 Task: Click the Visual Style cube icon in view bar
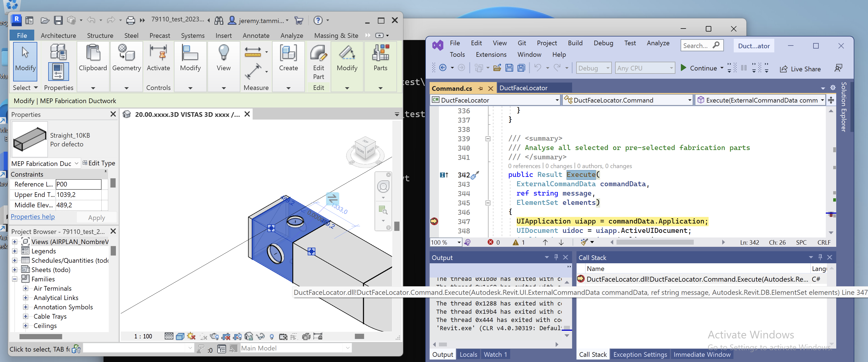click(x=180, y=336)
